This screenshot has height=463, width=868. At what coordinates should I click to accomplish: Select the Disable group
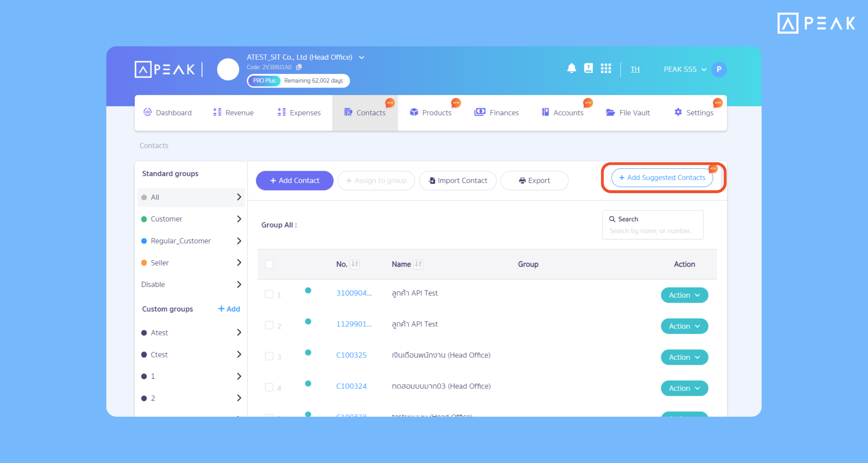(x=191, y=284)
